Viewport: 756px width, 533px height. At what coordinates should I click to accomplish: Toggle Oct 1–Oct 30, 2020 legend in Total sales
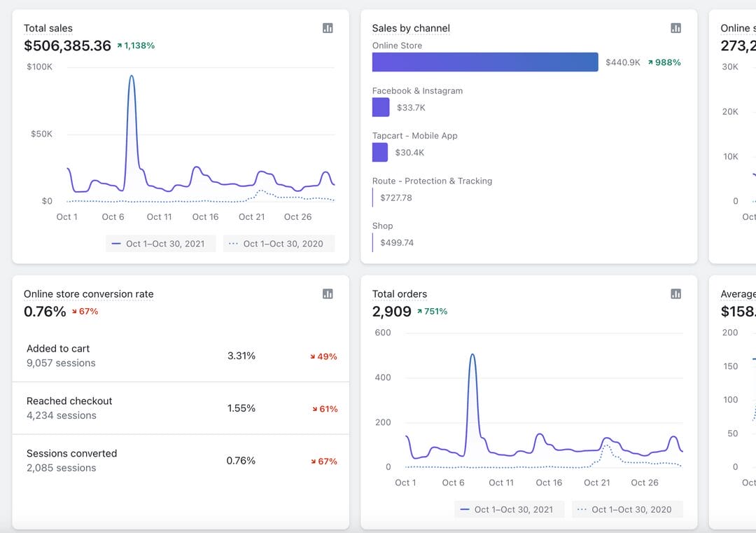click(279, 244)
